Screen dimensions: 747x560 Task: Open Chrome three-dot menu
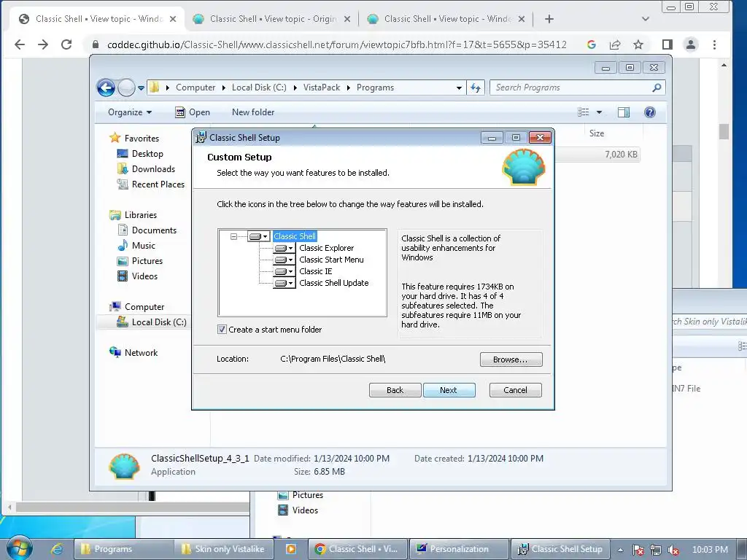click(714, 44)
